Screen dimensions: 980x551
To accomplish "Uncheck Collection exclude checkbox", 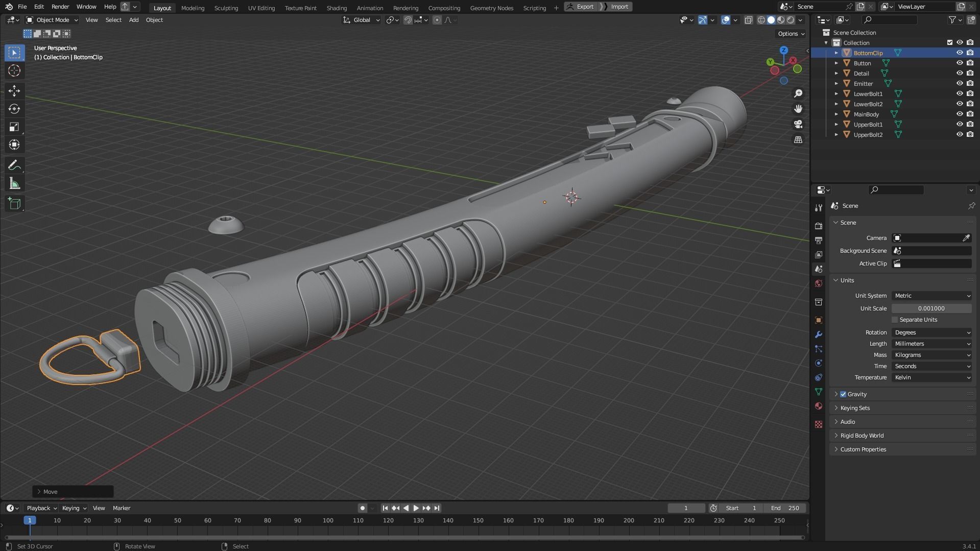I will tap(950, 42).
